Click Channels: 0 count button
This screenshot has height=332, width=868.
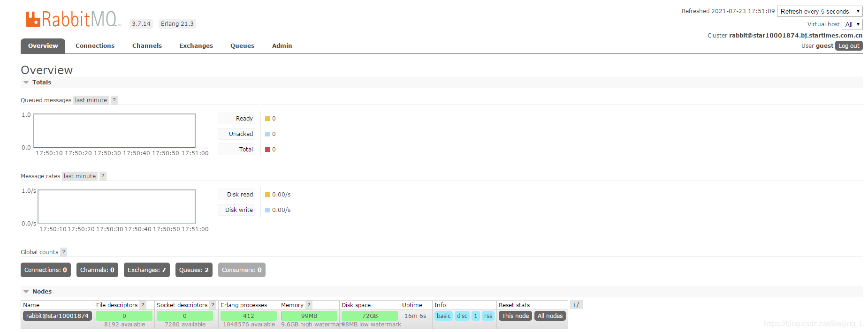pos(97,270)
